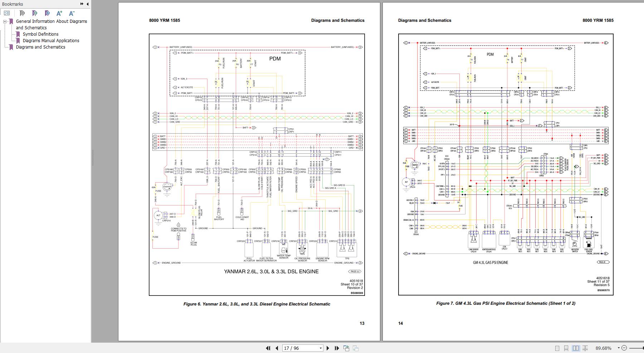Go to the last page

[337, 348]
